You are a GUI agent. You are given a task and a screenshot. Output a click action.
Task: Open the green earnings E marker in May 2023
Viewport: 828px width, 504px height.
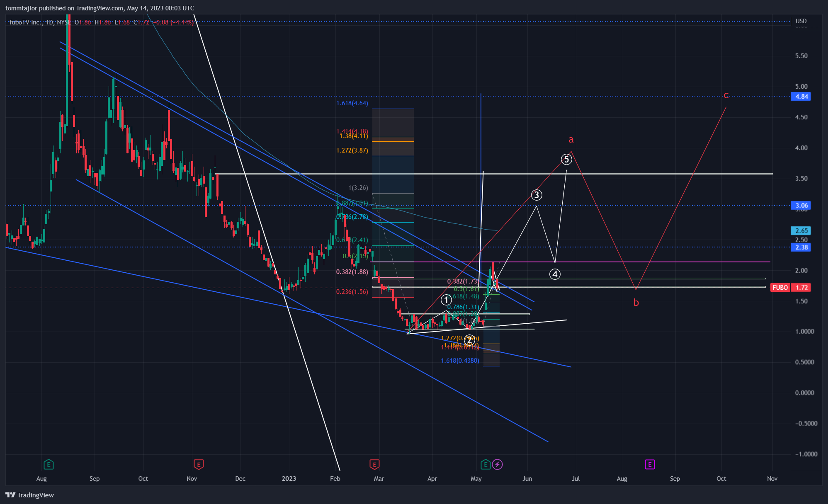pyautogui.click(x=486, y=464)
